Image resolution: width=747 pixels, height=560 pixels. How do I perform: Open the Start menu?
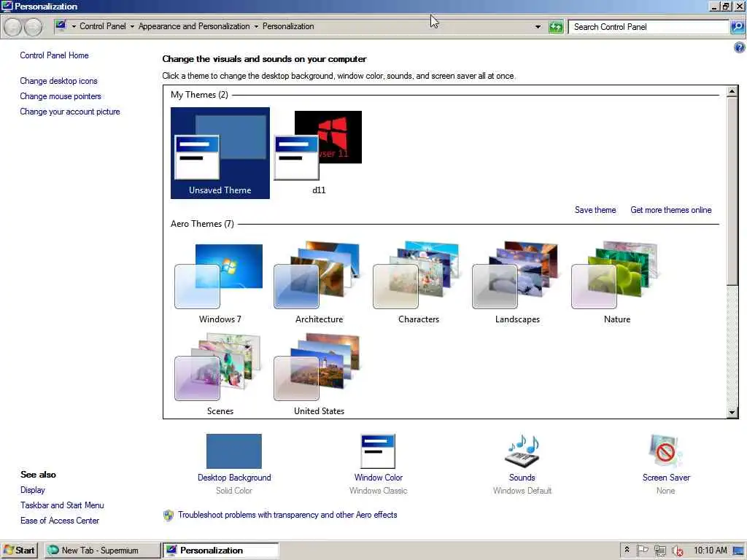point(20,550)
